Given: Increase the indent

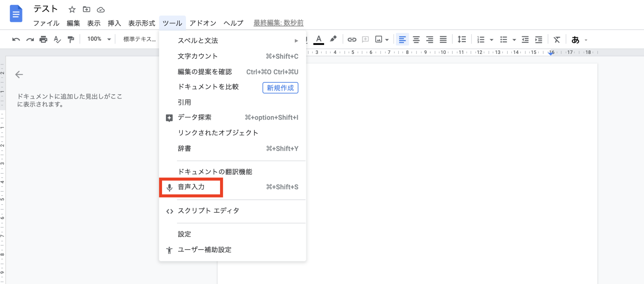Looking at the screenshot, I should pyautogui.click(x=539, y=39).
